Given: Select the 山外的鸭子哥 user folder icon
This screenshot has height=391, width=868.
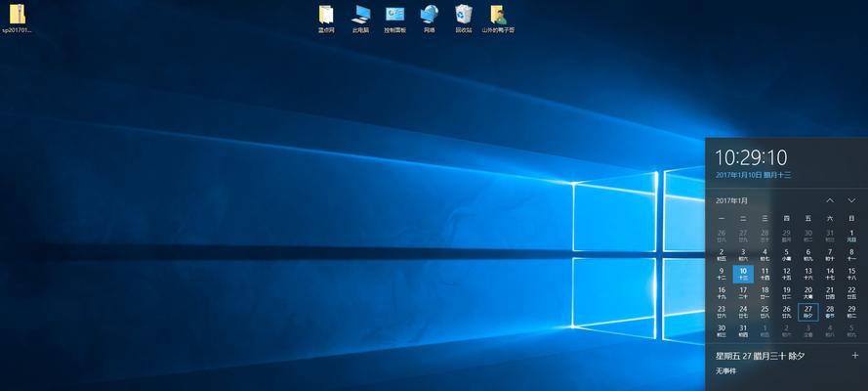Looking at the screenshot, I should click(x=498, y=20).
